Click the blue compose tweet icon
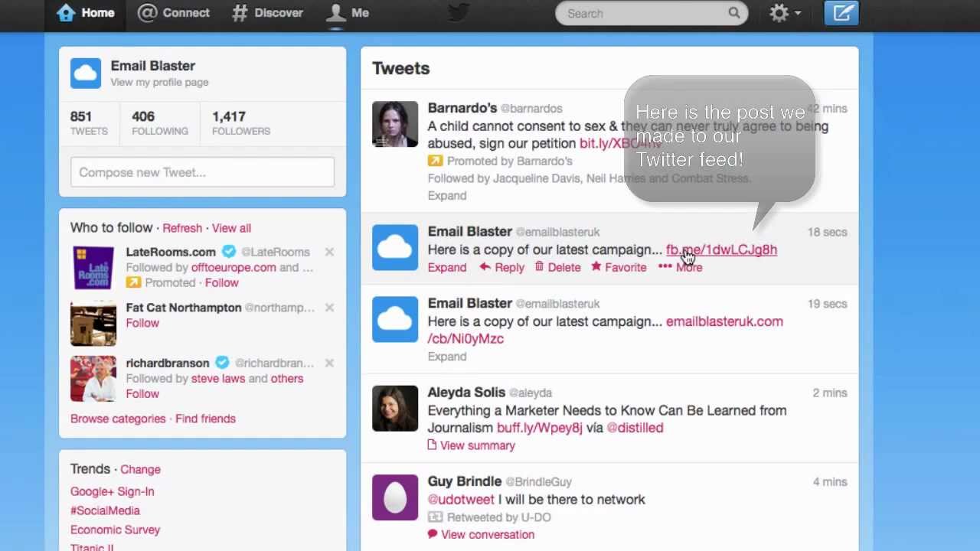The height and width of the screenshot is (551, 980). tap(841, 13)
